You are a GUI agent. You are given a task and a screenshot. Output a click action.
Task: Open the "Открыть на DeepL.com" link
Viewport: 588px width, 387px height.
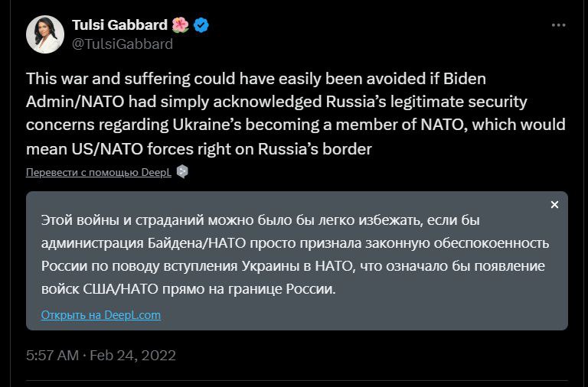click(x=101, y=315)
